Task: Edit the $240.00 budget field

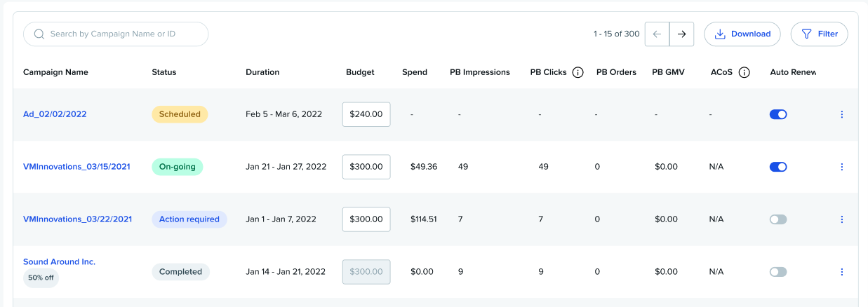Action: (366, 114)
